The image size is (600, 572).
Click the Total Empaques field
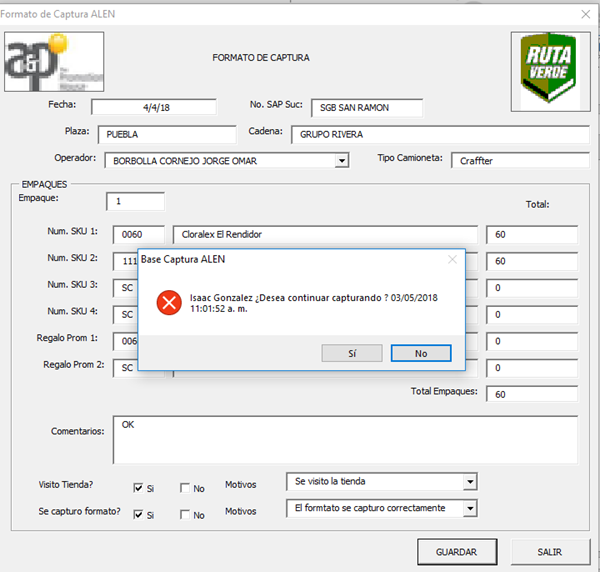(531, 394)
